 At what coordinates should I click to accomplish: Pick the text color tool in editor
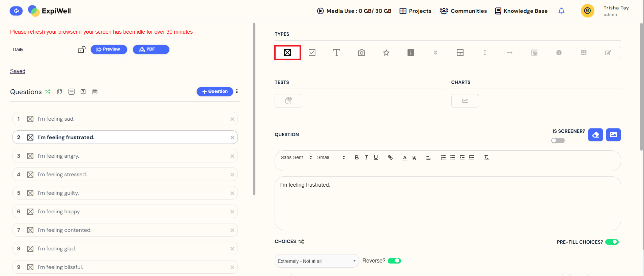[x=404, y=157]
